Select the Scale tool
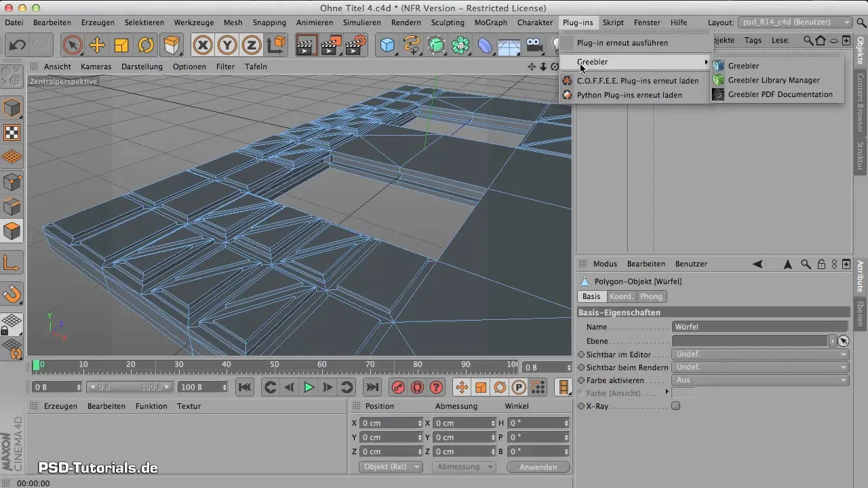The image size is (868, 488). [121, 45]
